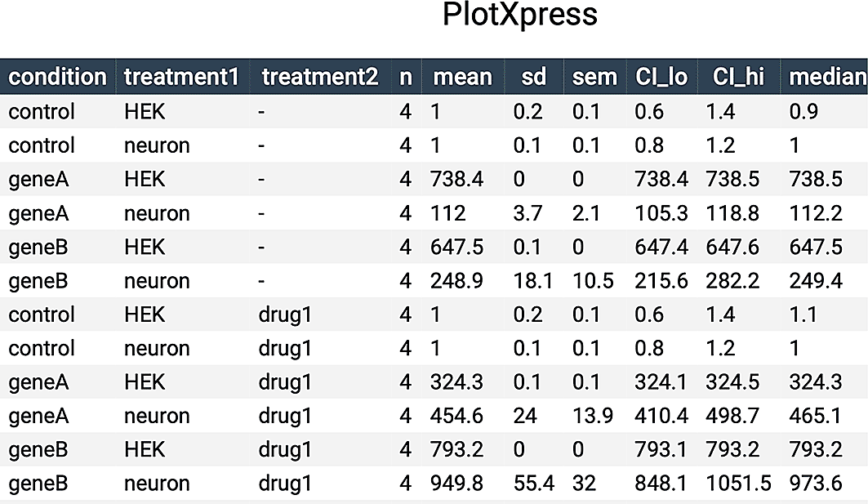
Task: Select the geneA HEK mean 738.4 cell
Action: tap(456, 180)
